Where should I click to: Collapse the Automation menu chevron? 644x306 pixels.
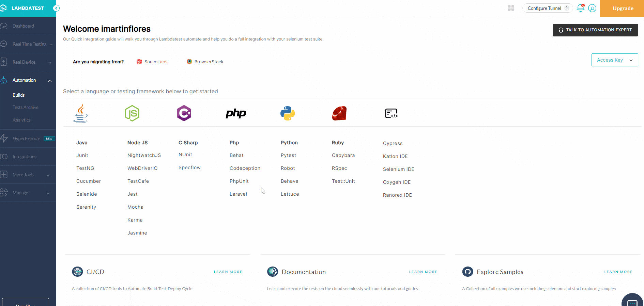(x=50, y=81)
